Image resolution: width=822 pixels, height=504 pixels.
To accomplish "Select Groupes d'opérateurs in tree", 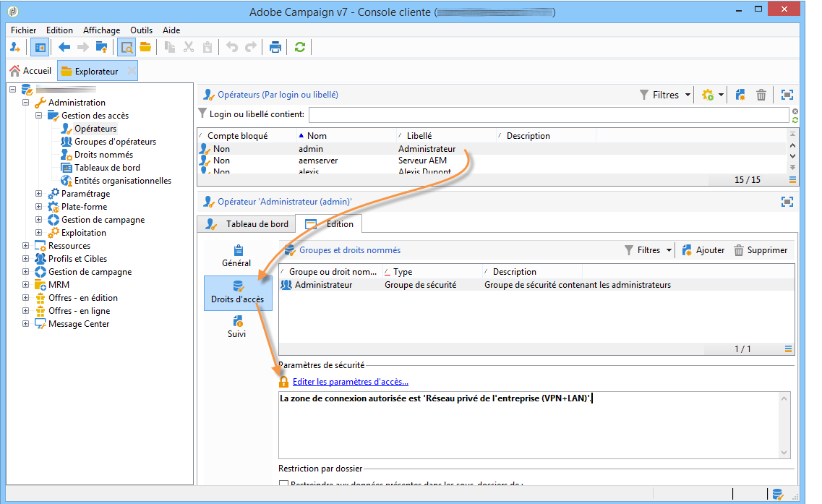I will 115,142.
